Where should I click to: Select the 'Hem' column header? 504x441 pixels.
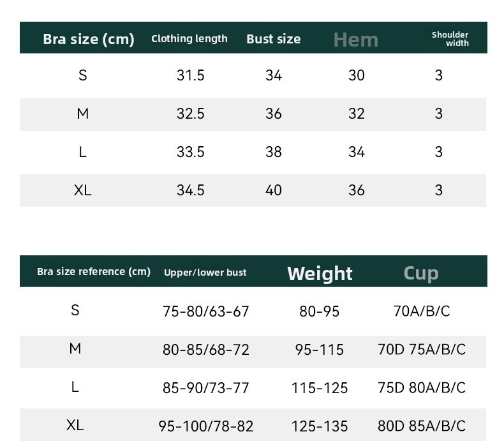[x=356, y=40]
